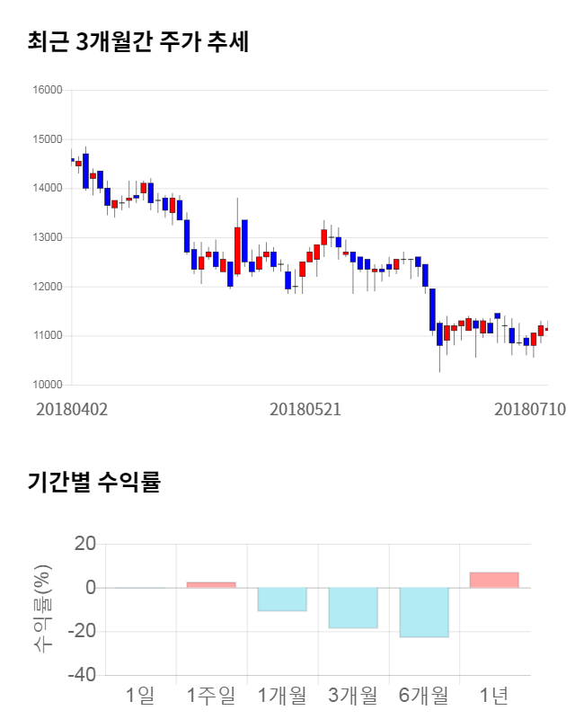Click the '최근 3개월간 주가 추세' chart title
This screenshot has width=575, height=728.
(138, 41)
